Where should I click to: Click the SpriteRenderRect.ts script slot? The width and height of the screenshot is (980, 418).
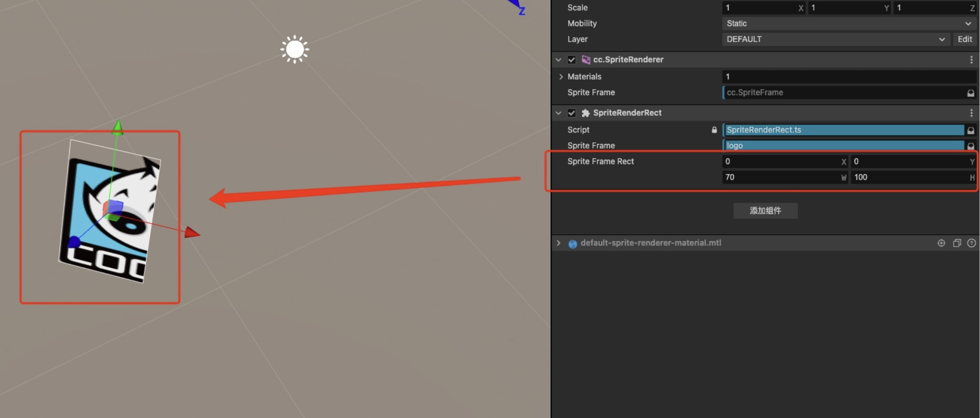[x=843, y=130]
